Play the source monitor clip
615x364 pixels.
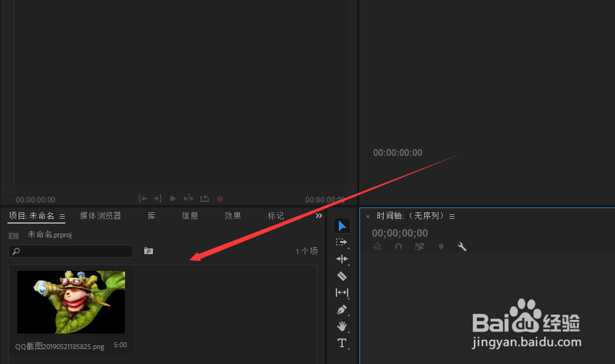[173, 199]
